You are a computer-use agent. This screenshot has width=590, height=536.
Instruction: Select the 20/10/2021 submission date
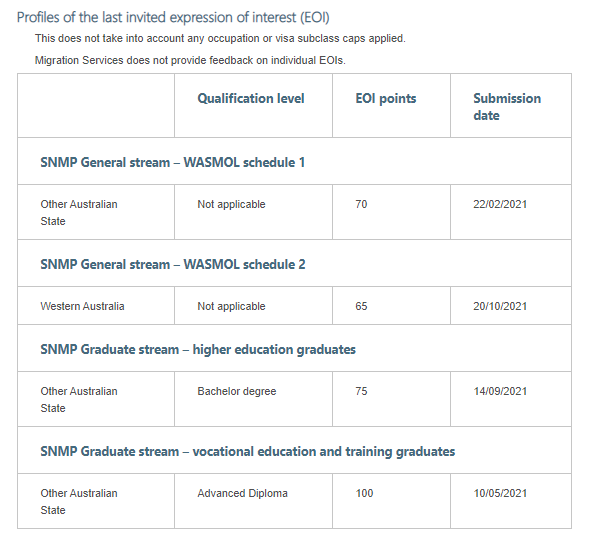500,306
